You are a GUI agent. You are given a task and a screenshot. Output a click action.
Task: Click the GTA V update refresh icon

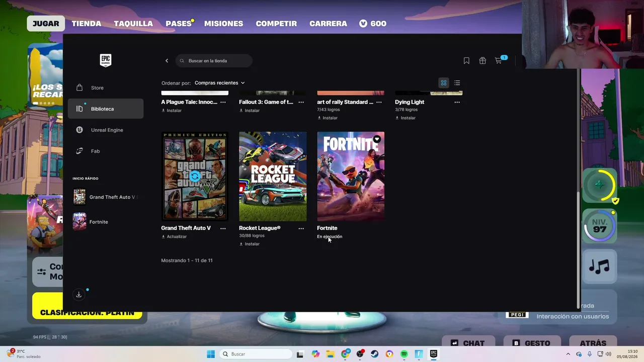[195, 176]
